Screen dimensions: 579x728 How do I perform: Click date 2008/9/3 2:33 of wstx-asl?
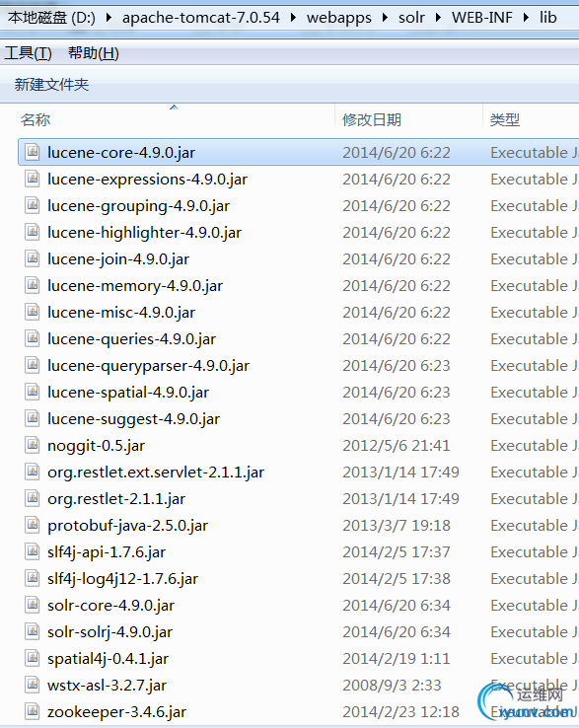392,686
